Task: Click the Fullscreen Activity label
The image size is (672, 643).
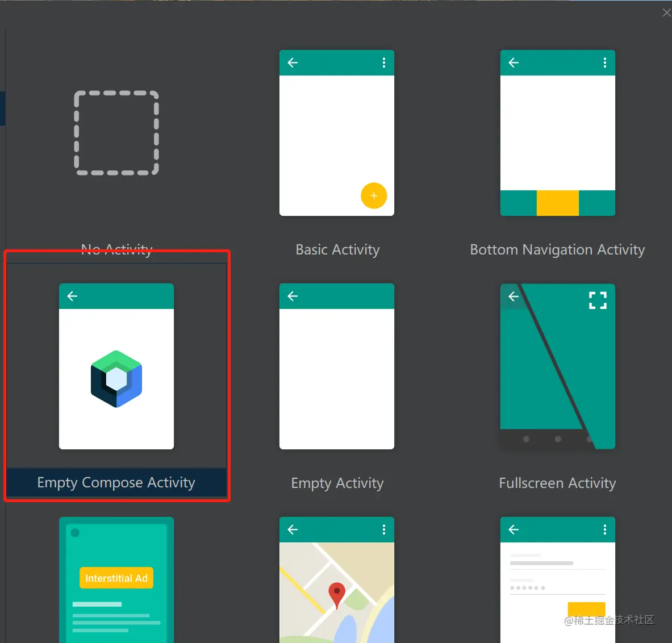Action: click(x=557, y=483)
